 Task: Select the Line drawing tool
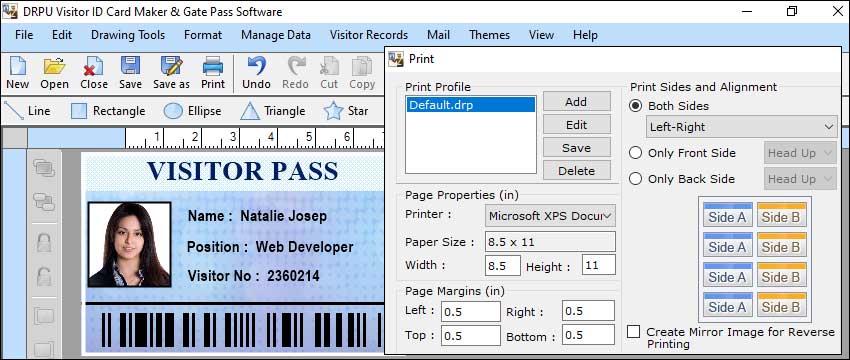click(27, 111)
